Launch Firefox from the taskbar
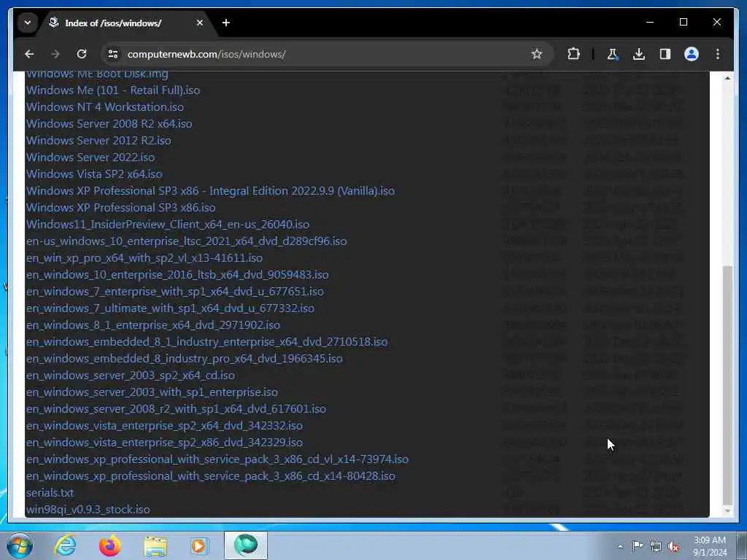Screen dimensions: 747x560 (109, 545)
